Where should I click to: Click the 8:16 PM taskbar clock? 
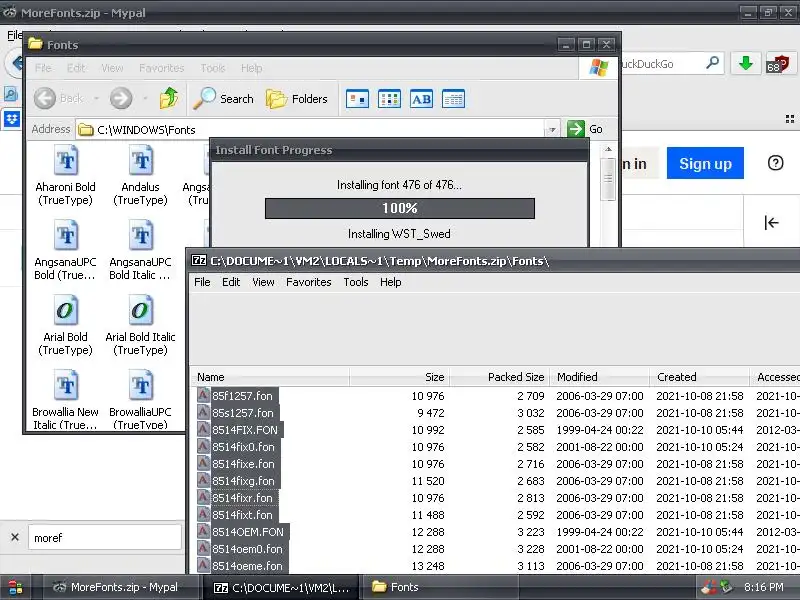[763, 587]
